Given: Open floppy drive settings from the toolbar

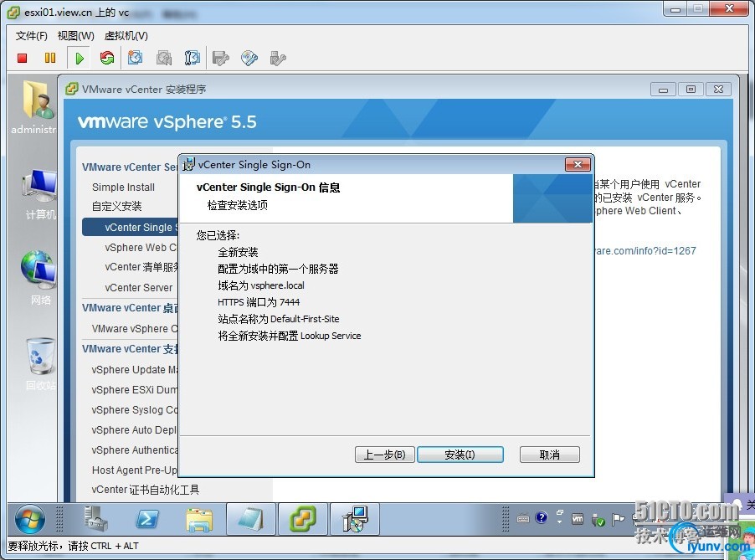Looking at the screenshot, I should pos(220,58).
